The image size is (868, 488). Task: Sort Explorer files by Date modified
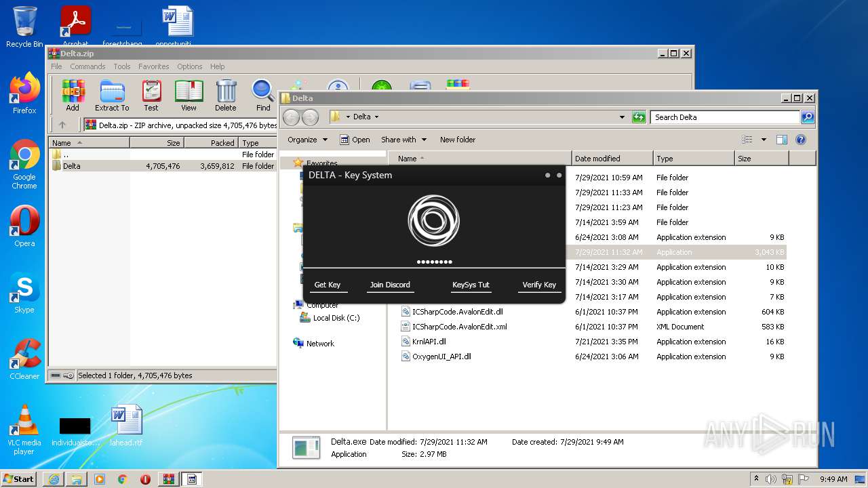coord(612,159)
